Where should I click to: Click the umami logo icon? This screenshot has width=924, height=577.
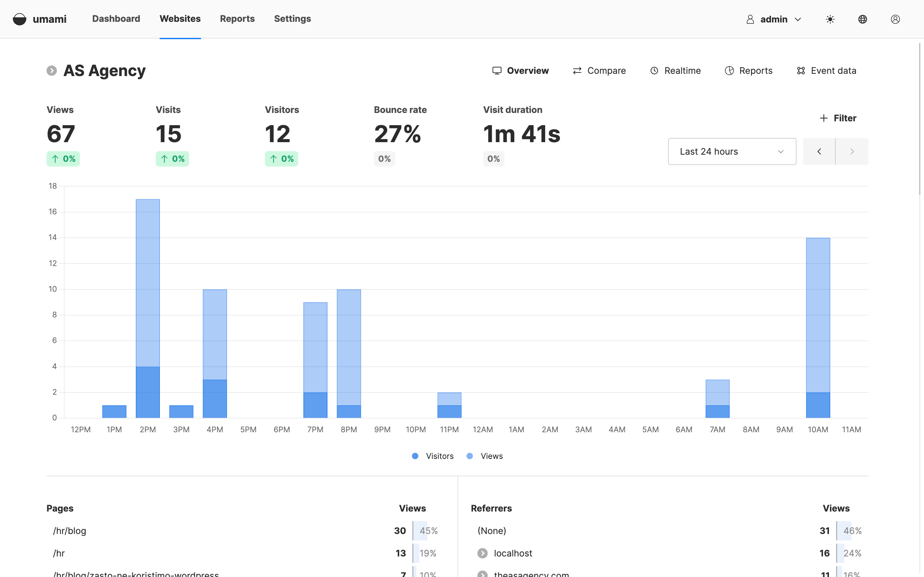pyautogui.click(x=20, y=19)
